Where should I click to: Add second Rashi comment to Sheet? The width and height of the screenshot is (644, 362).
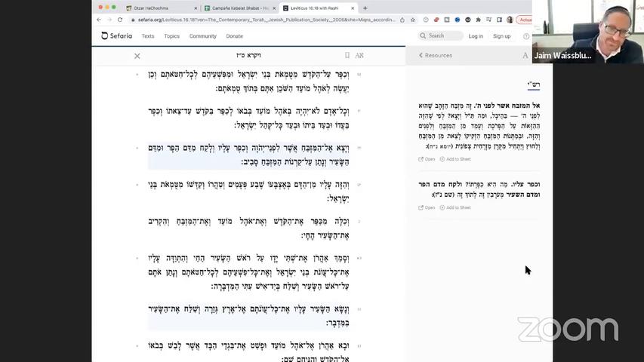(x=455, y=207)
